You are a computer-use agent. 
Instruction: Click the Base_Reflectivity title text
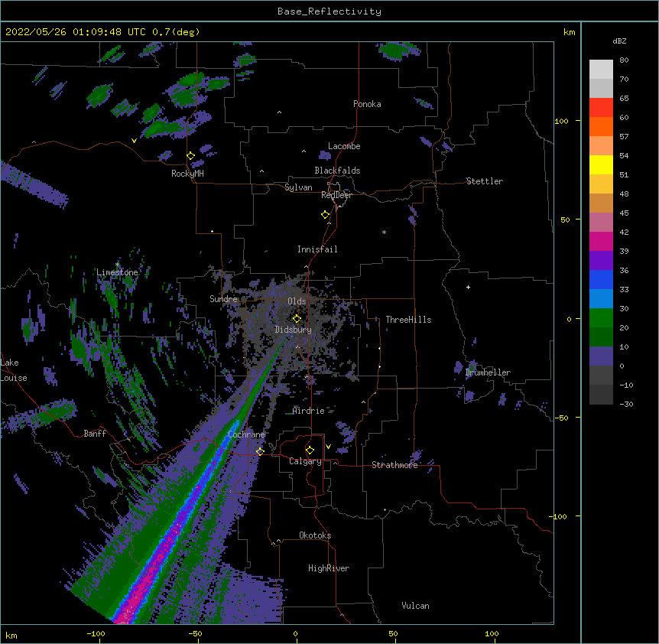[329, 11]
